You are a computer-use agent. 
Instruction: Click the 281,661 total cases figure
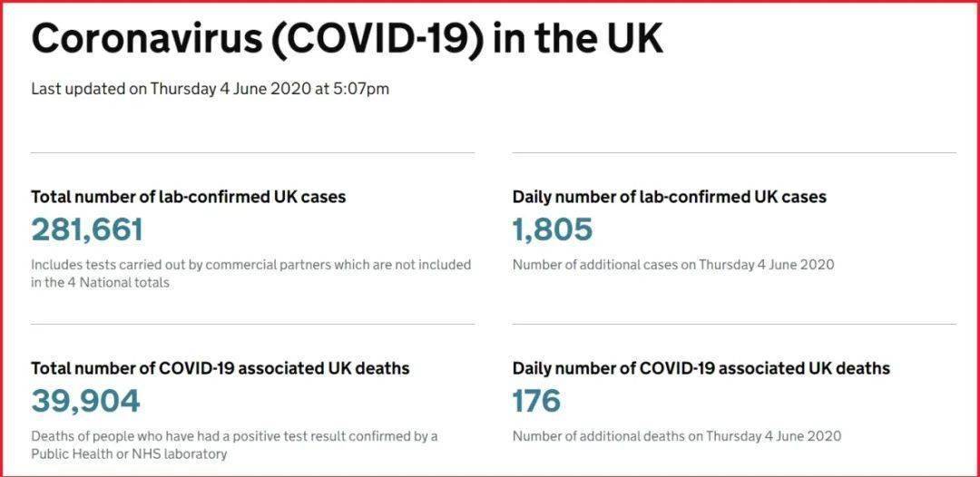pos(87,229)
